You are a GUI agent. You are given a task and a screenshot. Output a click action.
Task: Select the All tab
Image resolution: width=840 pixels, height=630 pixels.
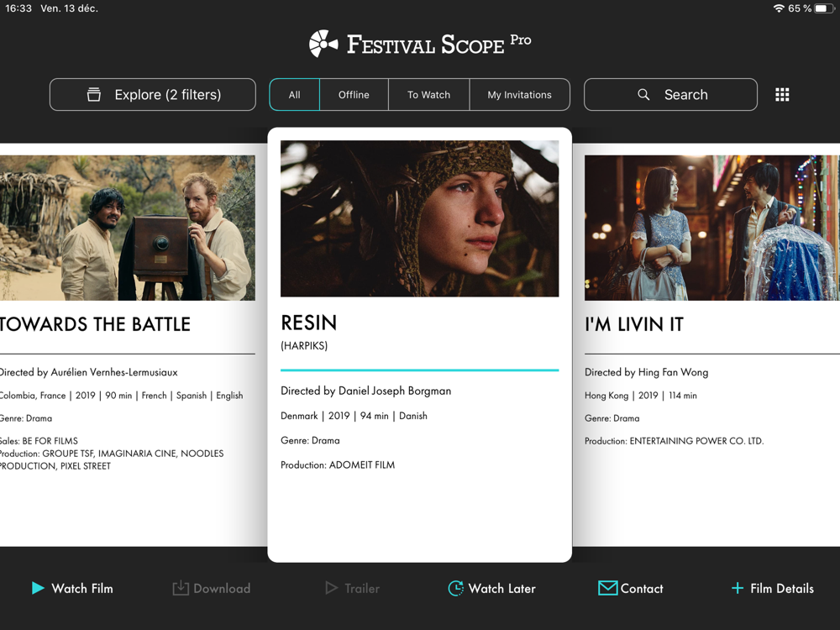point(295,95)
